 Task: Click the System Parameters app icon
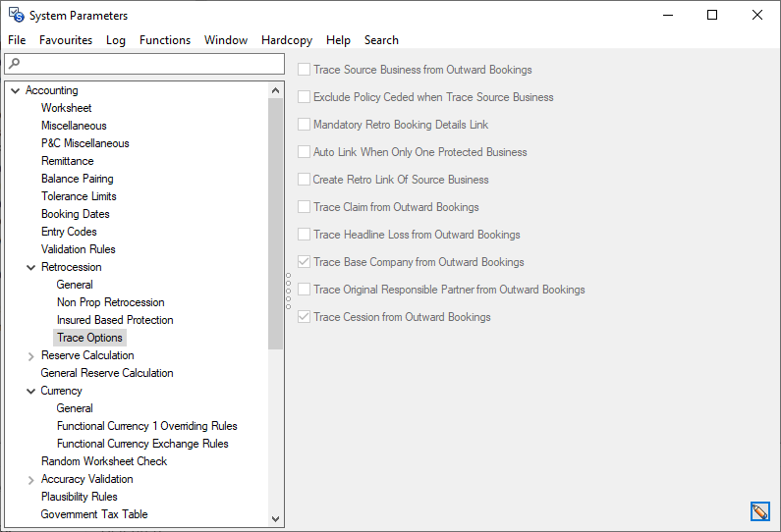point(16,15)
